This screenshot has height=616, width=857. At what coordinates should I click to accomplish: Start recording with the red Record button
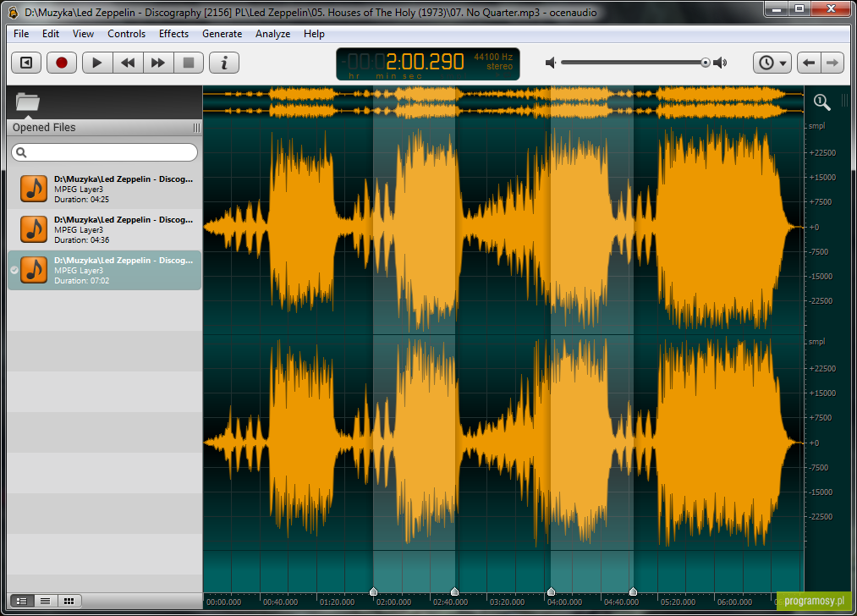pyautogui.click(x=61, y=63)
